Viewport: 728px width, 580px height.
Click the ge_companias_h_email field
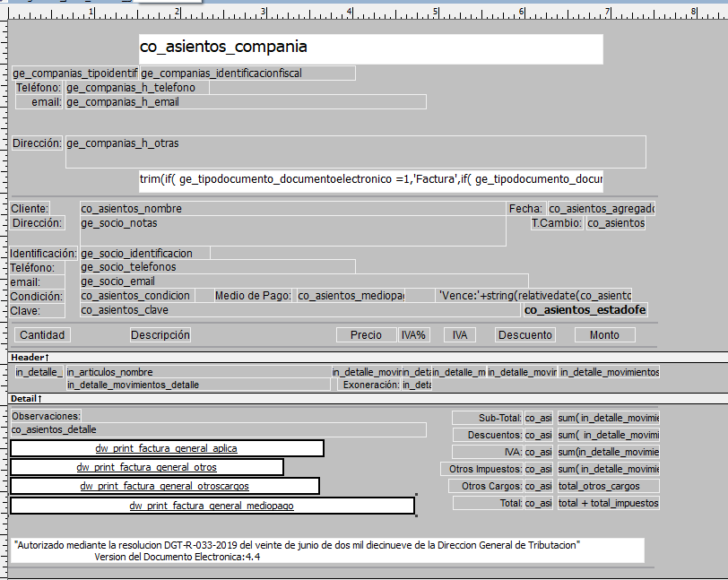[x=246, y=102]
